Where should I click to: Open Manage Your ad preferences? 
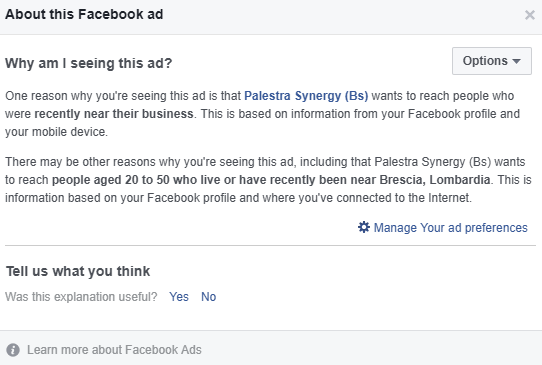click(x=450, y=228)
